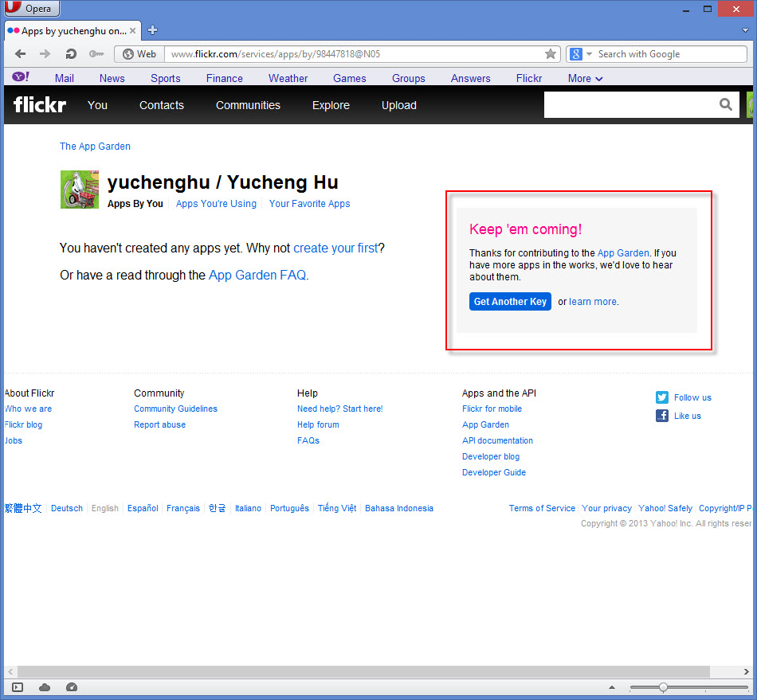Switch to Apps You're Using

click(216, 204)
